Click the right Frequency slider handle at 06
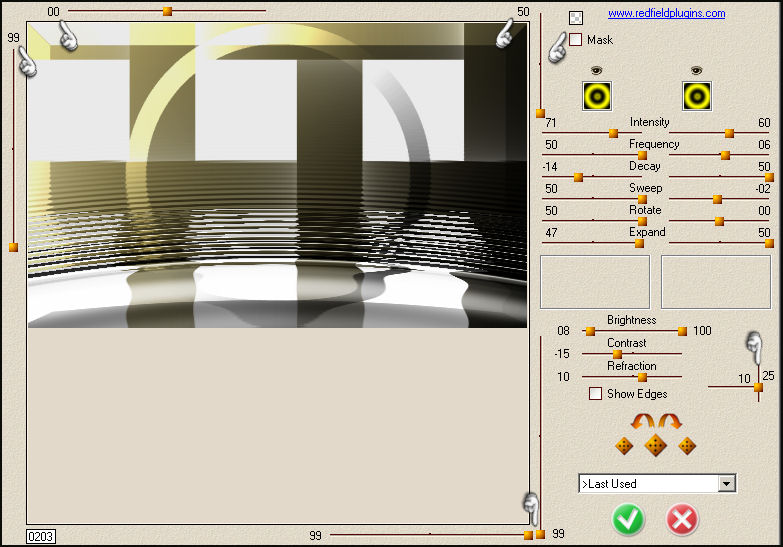 [x=726, y=155]
